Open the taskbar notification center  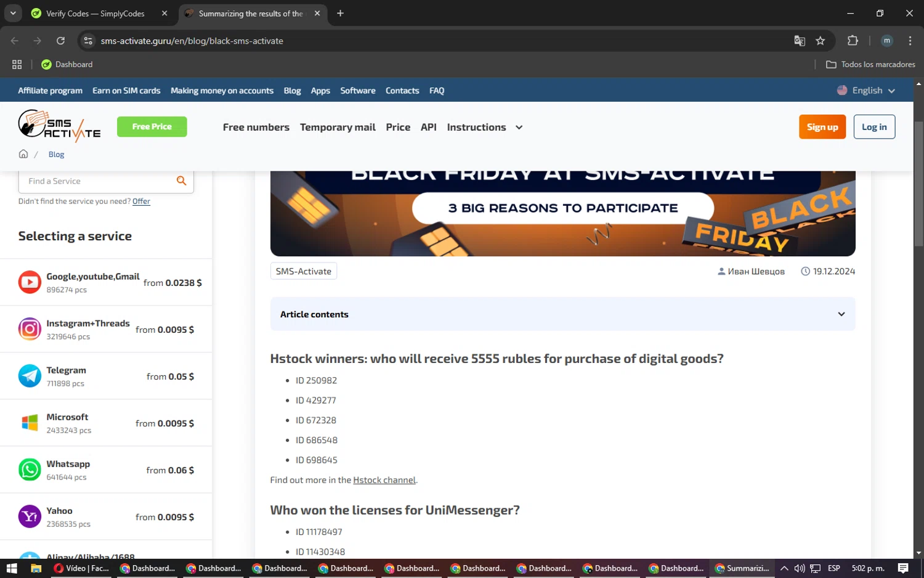(x=903, y=568)
